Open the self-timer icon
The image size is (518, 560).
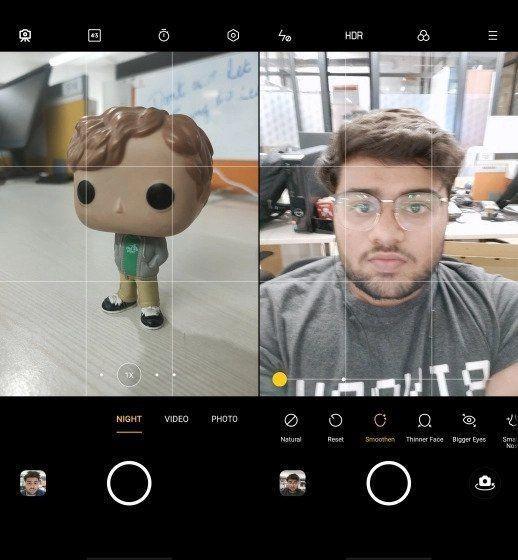(164, 35)
